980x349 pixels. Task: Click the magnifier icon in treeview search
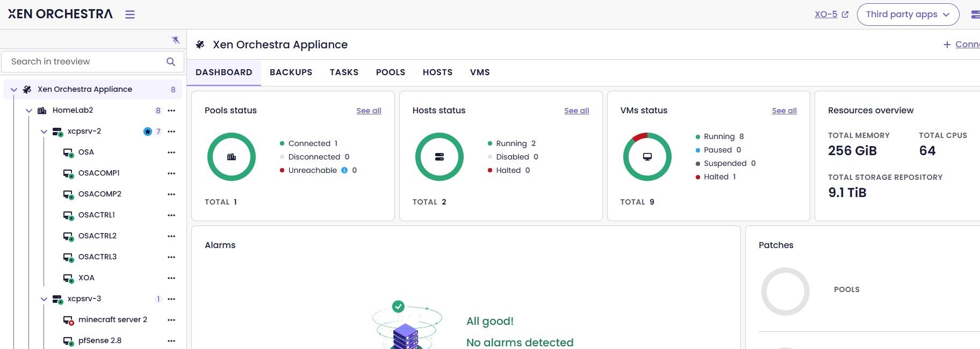(171, 62)
